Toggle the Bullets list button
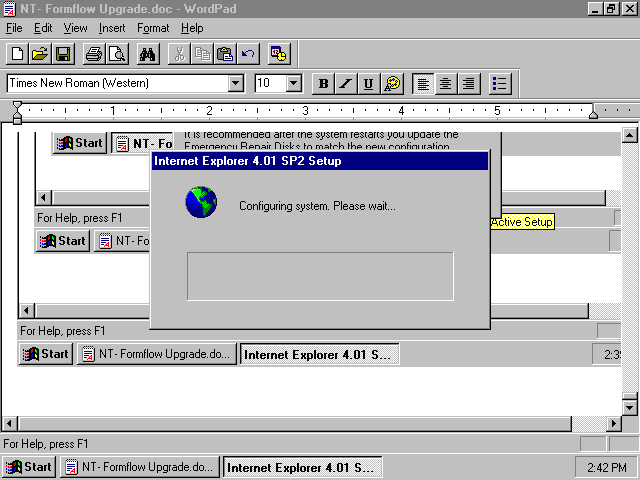640x480 pixels. [501, 84]
